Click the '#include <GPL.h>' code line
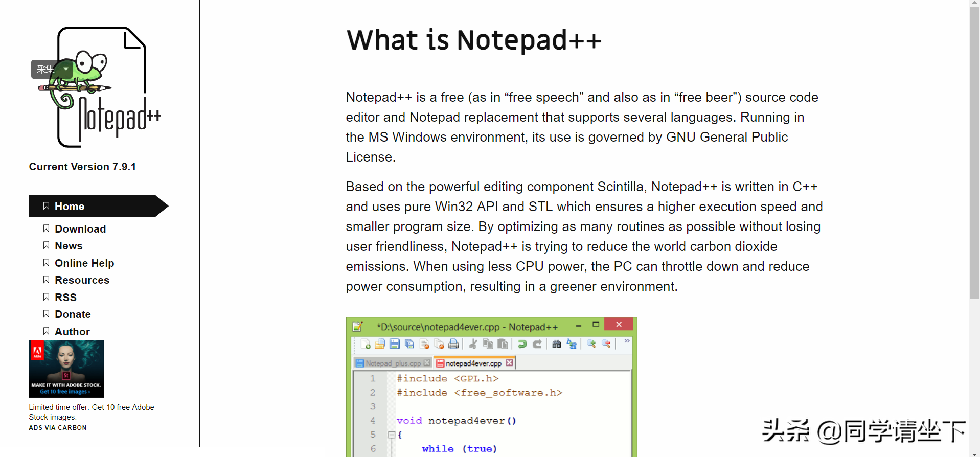980x457 pixels. 447,378
